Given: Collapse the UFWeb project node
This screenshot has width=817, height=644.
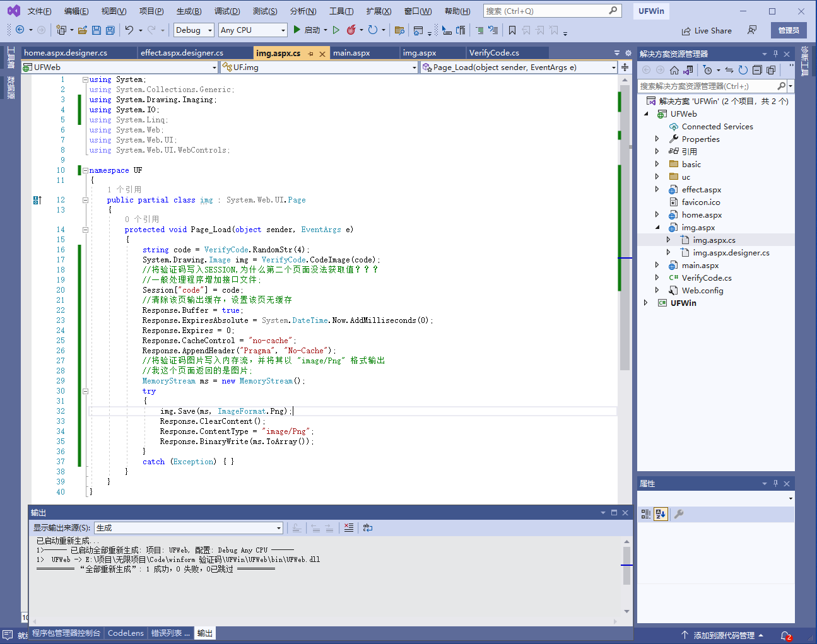Looking at the screenshot, I should tap(646, 114).
